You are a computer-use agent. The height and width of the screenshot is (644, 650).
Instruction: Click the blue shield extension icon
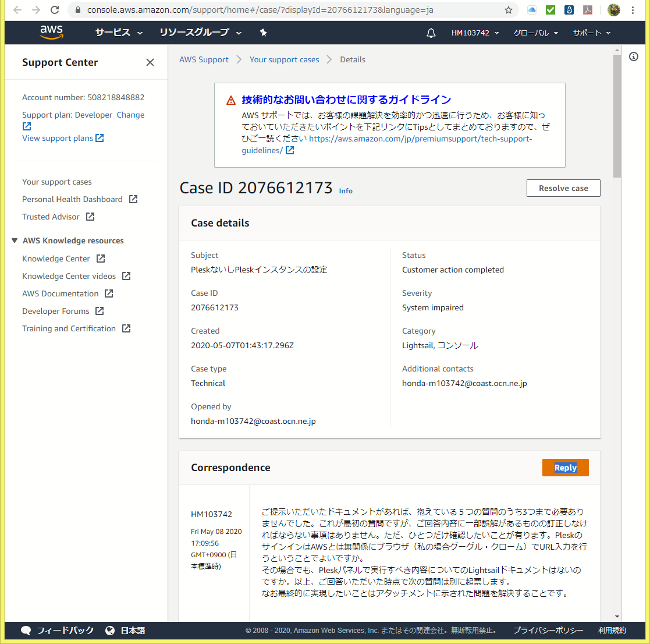point(569,10)
